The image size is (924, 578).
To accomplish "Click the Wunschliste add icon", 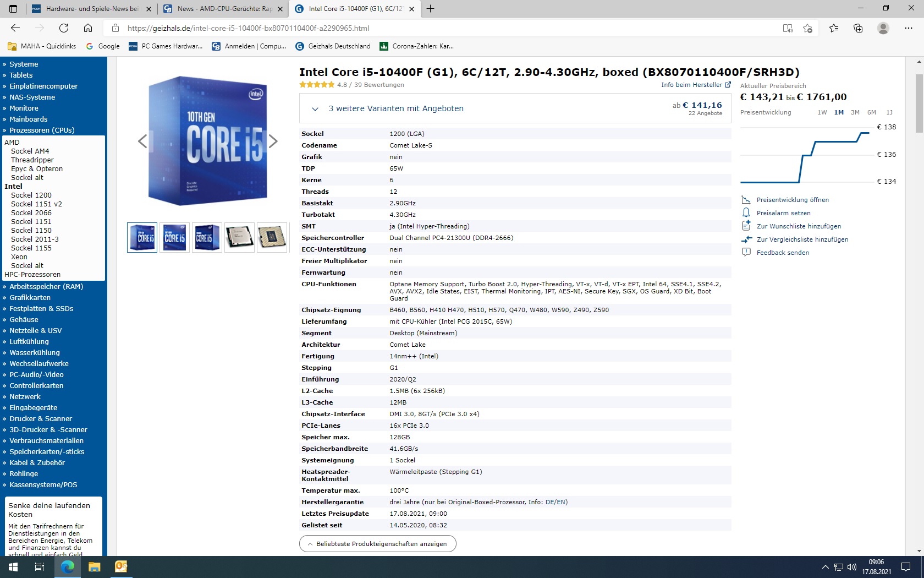I will [746, 226].
